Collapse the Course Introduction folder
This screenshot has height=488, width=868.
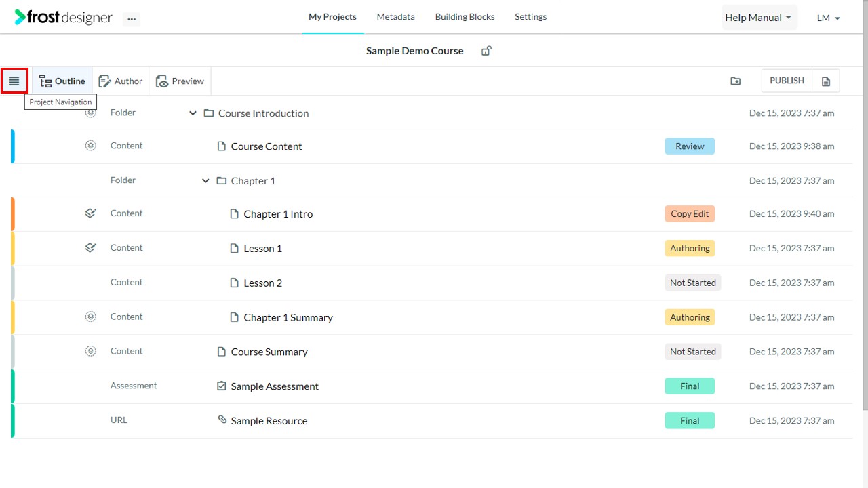pyautogui.click(x=193, y=113)
